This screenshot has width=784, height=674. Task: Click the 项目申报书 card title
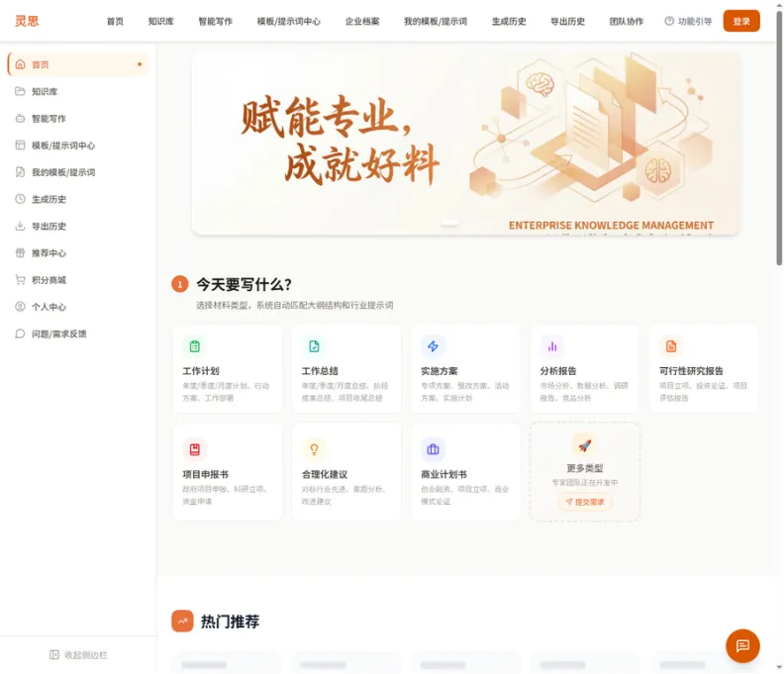click(x=205, y=474)
